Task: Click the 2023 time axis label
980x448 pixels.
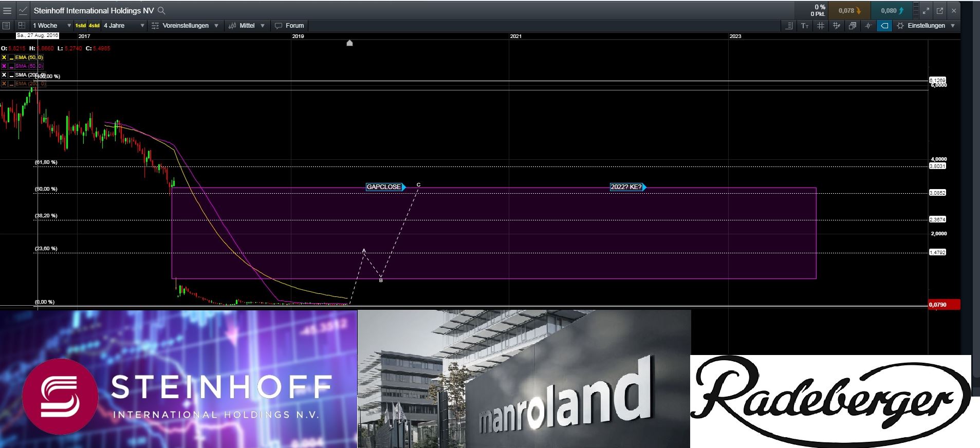Action: [735, 36]
